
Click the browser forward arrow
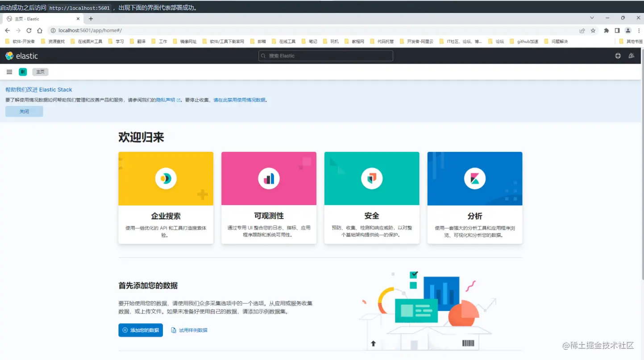pos(18,30)
